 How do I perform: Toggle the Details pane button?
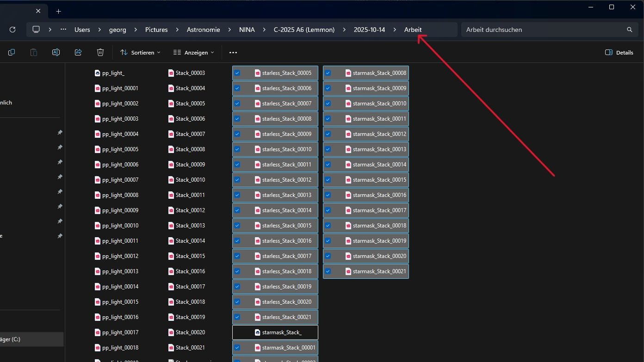pyautogui.click(x=619, y=53)
